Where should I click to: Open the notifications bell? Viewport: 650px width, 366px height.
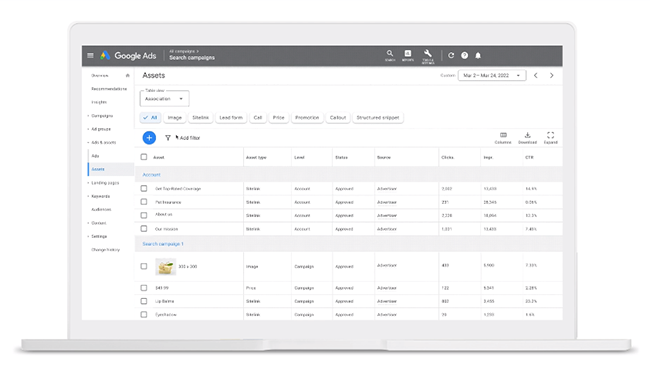(x=478, y=55)
